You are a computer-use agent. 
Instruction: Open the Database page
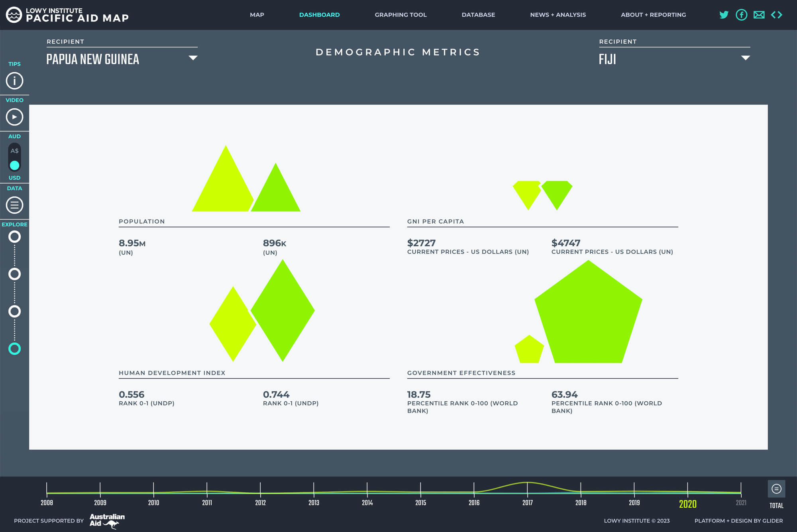tap(478, 15)
